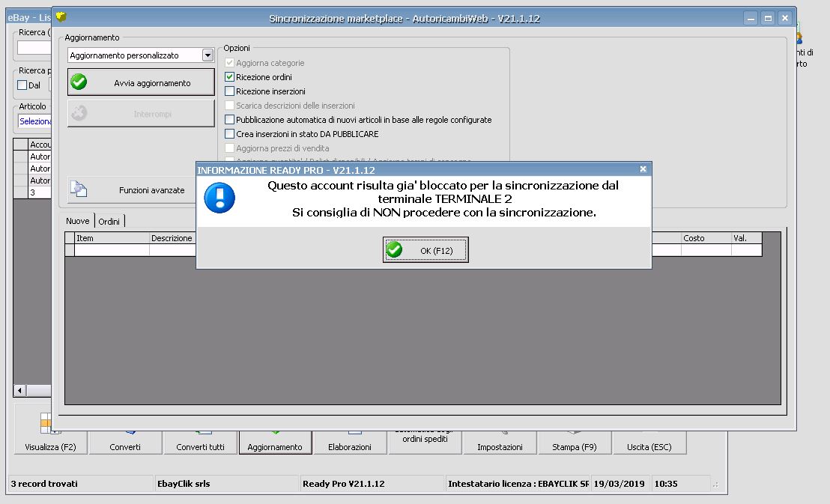Click the ordini spediti button
This screenshot has height=504, width=830.
click(425, 443)
